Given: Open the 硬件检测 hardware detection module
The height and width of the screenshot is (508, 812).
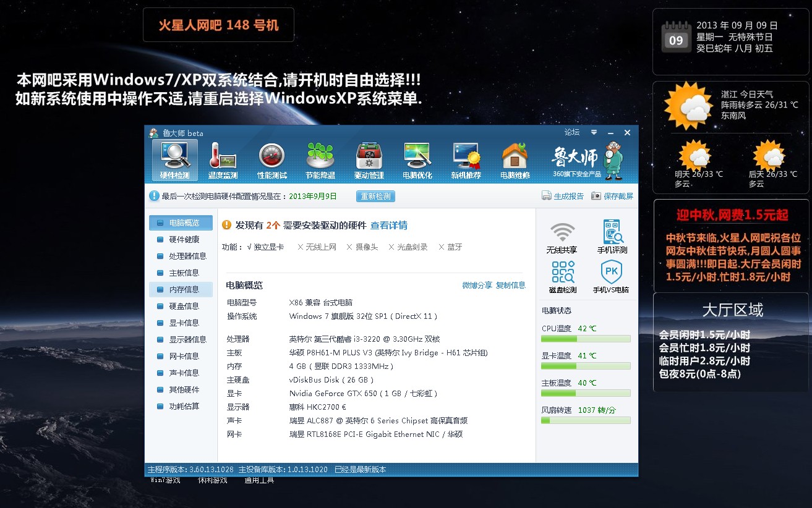Looking at the screenshot, I should point(175,160).
